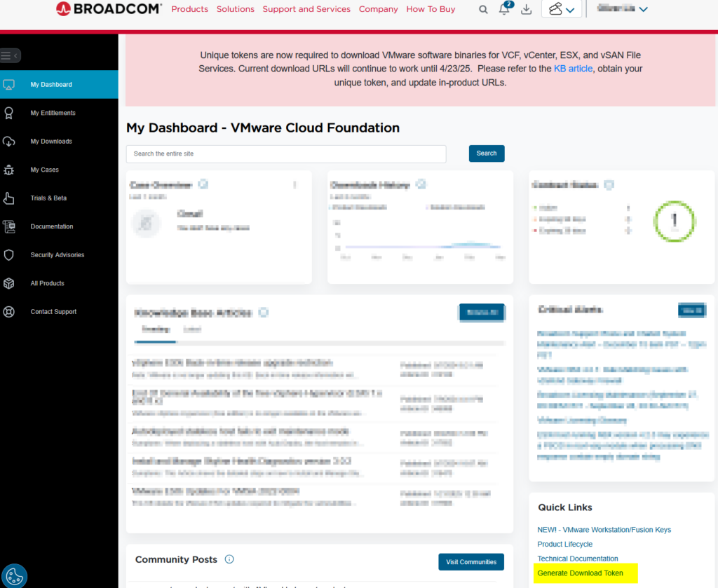Viewport: 718px width, 588px height.
Task: Click the My Entitlements ribbon icon
Action: 9,113
